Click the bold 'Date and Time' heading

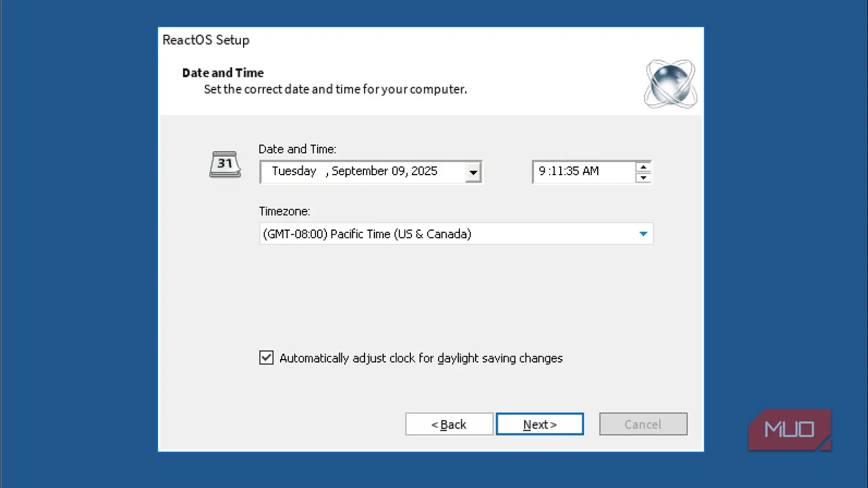pos(223,73)
